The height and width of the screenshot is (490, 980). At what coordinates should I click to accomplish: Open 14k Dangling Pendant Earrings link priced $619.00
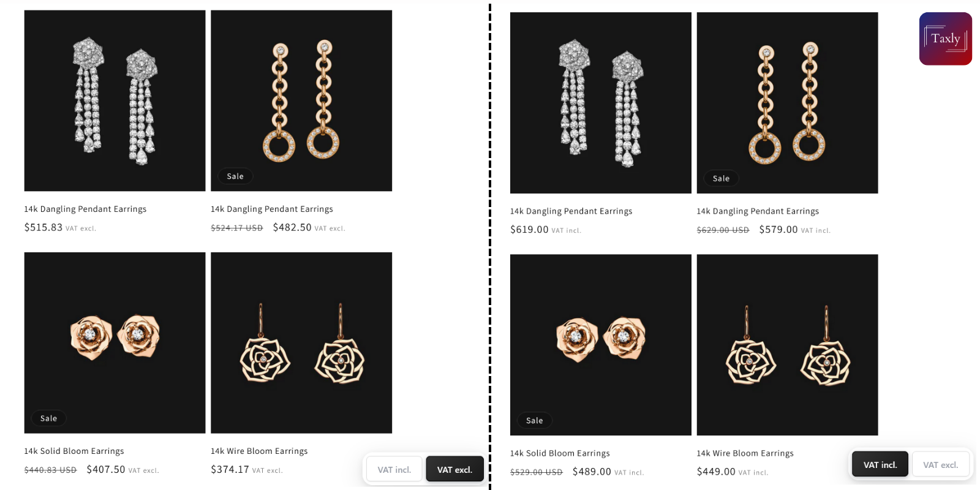[x=571, y=211]
